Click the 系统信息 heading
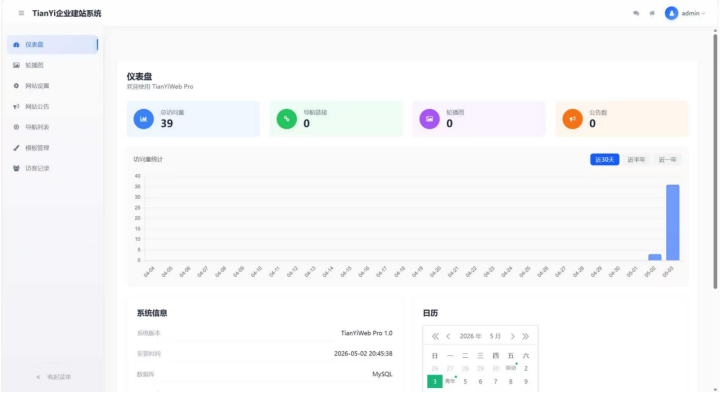 pyautogui.click(x=152, y=313)
